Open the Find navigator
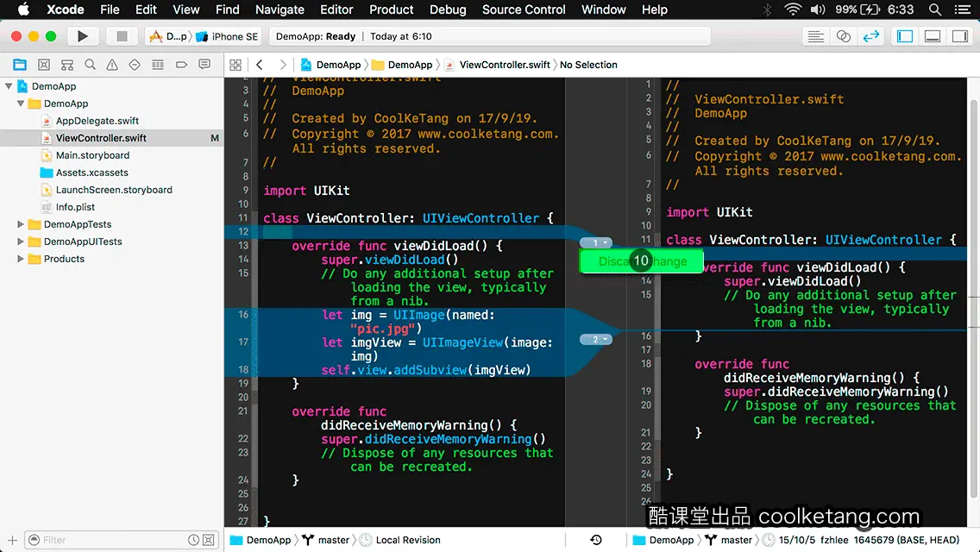This screenshot has width=980, height=552. pos(90,65)
